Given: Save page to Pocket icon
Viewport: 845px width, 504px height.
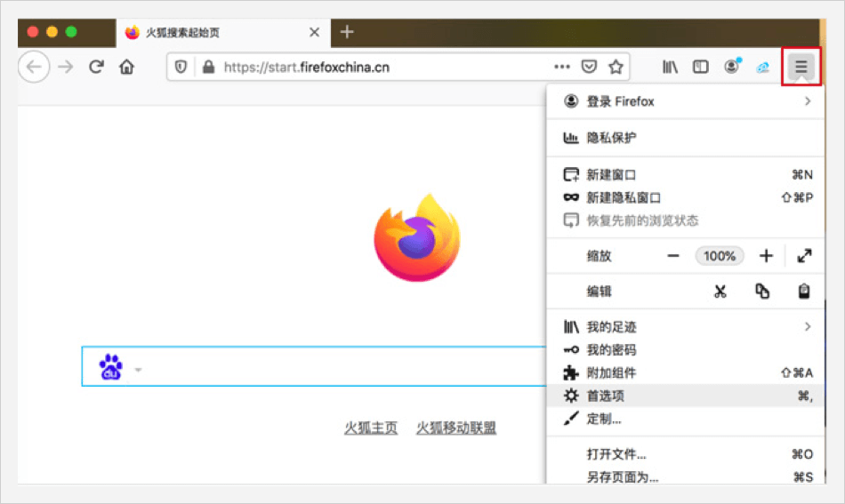Looking at the screenshot, I should coord(589,67).
